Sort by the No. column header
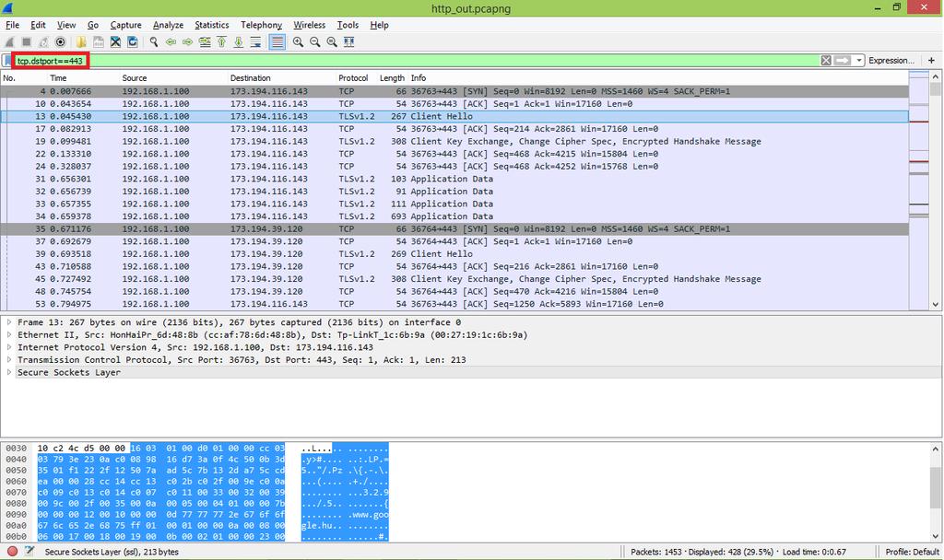This screenshot has height=560, width=944. point(24,78)
